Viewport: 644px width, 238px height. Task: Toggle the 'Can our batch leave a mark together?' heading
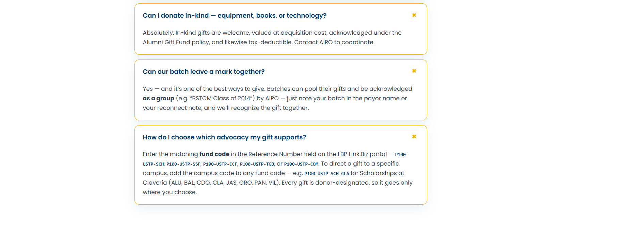click(x=204, y=71)
